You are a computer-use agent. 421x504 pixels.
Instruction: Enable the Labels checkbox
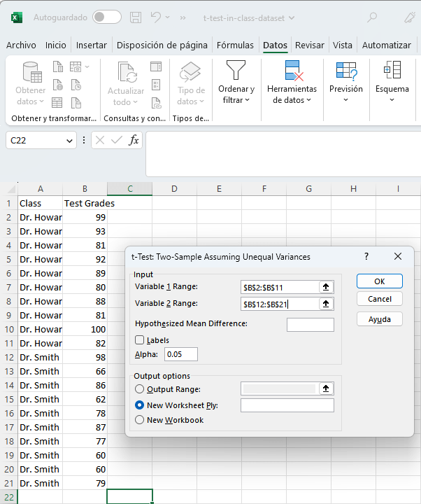(140, 340)
